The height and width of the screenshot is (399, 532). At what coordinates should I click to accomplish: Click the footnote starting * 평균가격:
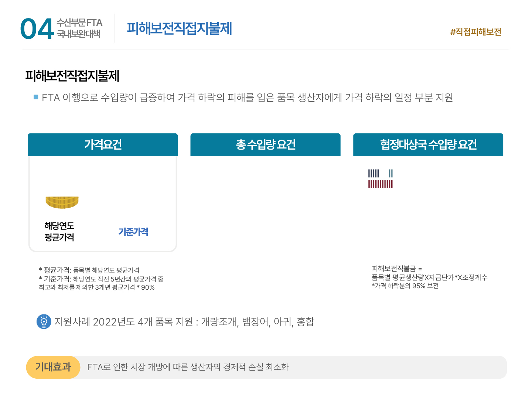coord(89,270)
